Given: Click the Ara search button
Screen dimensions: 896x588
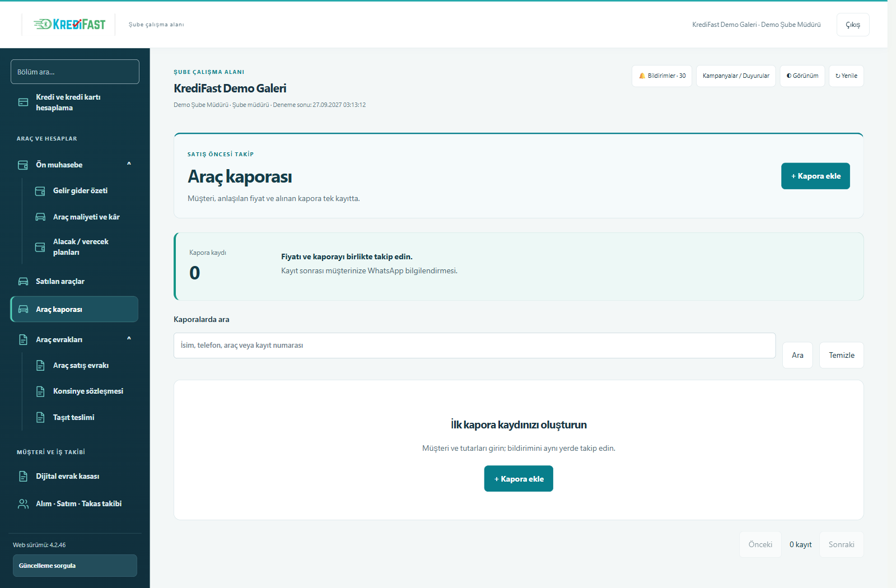Looking at the screenshot, I should (797, 355).
